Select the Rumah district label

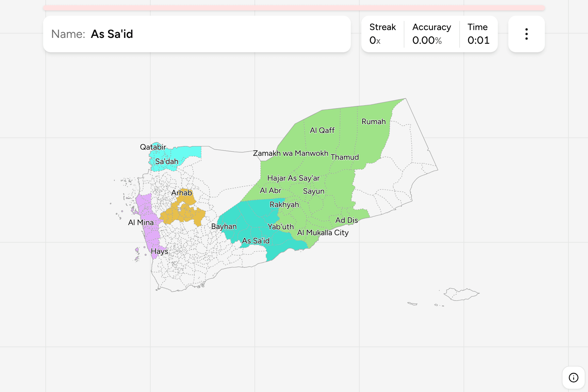click(374, 122)
